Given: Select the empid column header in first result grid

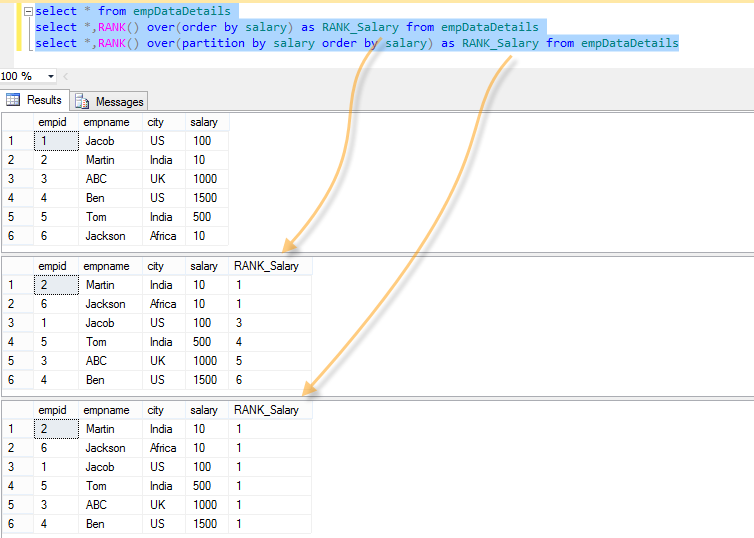Looking at the screenshot, I should click(56, 122).
